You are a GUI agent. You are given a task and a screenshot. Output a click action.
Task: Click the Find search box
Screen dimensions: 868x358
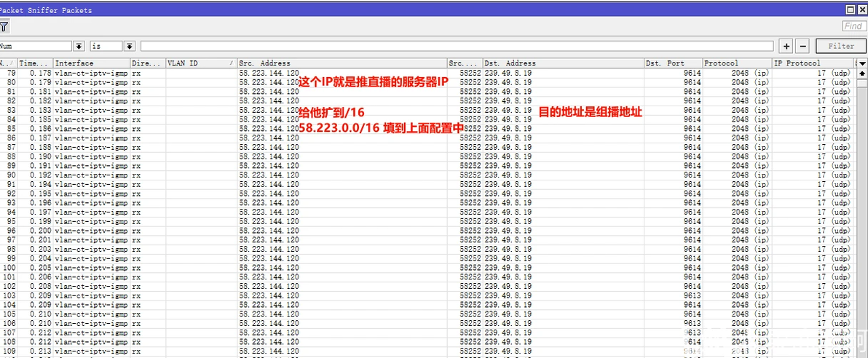click(853, 26)
